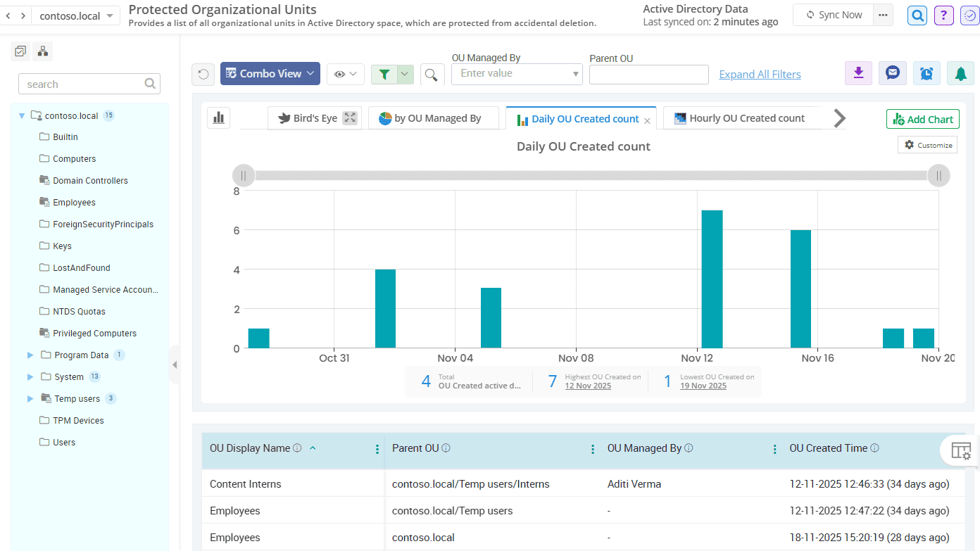Toggle the green filter funnel button

(384, 74)
